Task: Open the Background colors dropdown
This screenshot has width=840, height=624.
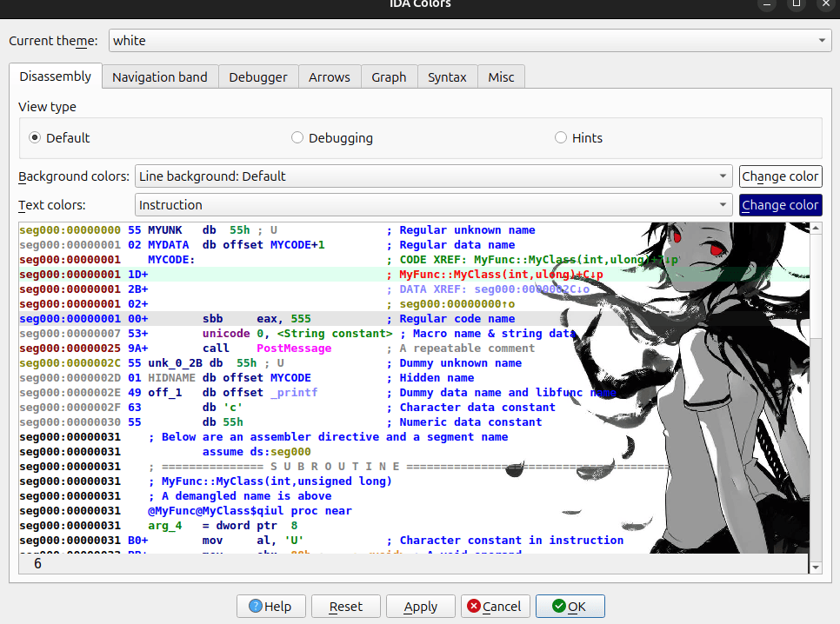Action: point(722,176)
